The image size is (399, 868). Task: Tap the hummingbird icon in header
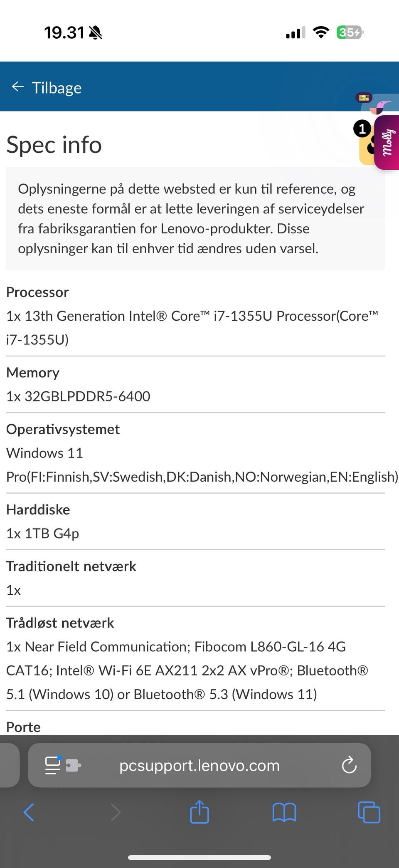(382, 106)
